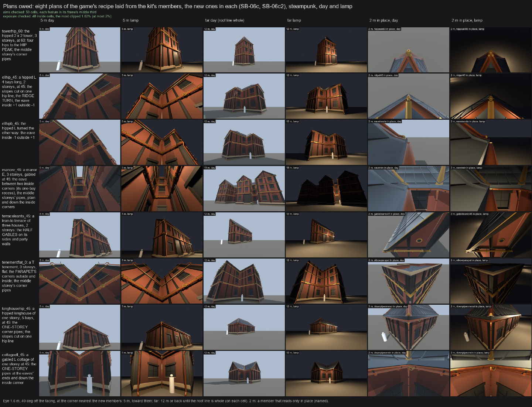Select the eaveinouta in place, lamp thumbnail
The image size is (532, 407).
point(491,142)
